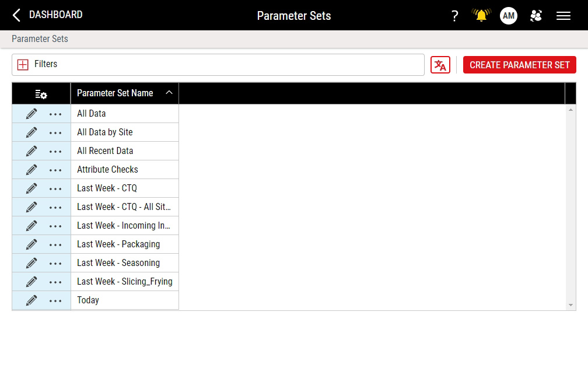The height and width of the screenshot is (378, 588).
Task: Open the notifications bell icon
Action: [481, 16]
